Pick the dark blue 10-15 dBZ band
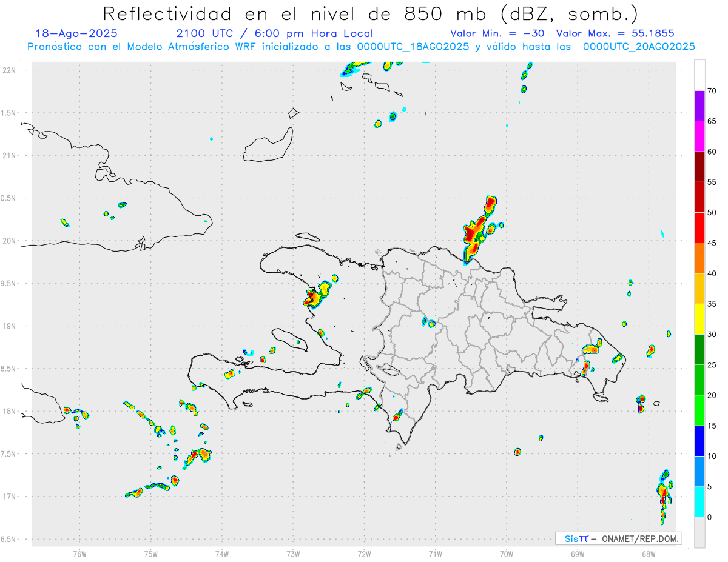 [x=699, y=441]
